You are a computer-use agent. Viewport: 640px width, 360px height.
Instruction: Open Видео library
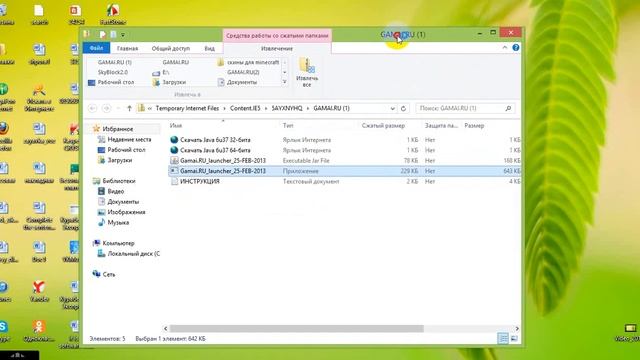pyautogui.click(x=116, y=191)
